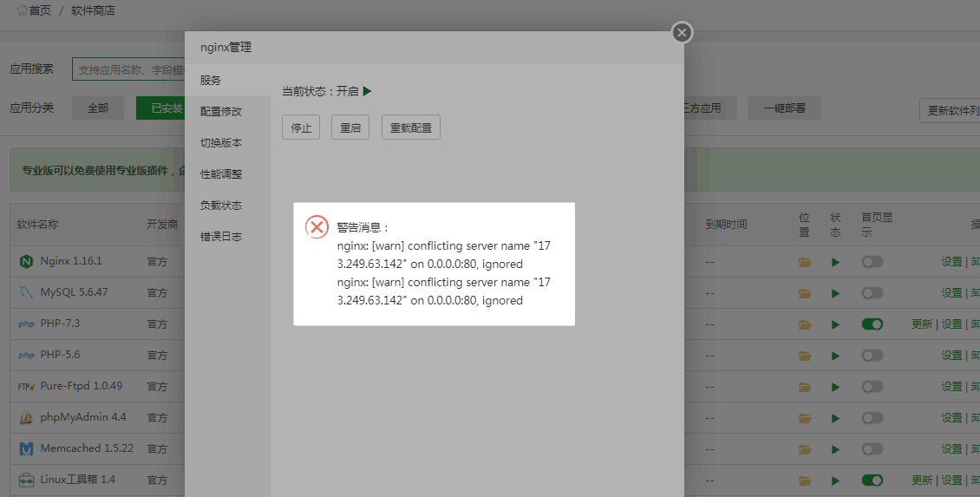Select the 全部 category filter
Viewport: 980px width, 497px height.
98,108
